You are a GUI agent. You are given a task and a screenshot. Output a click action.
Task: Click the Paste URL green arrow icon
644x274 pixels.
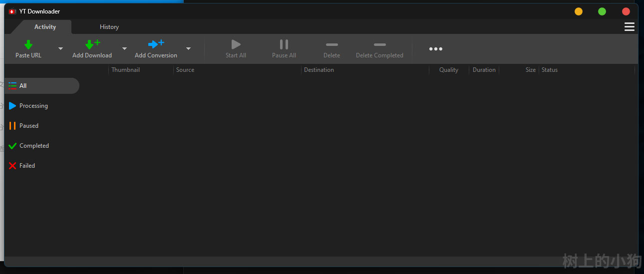click(x=28, y=44)
